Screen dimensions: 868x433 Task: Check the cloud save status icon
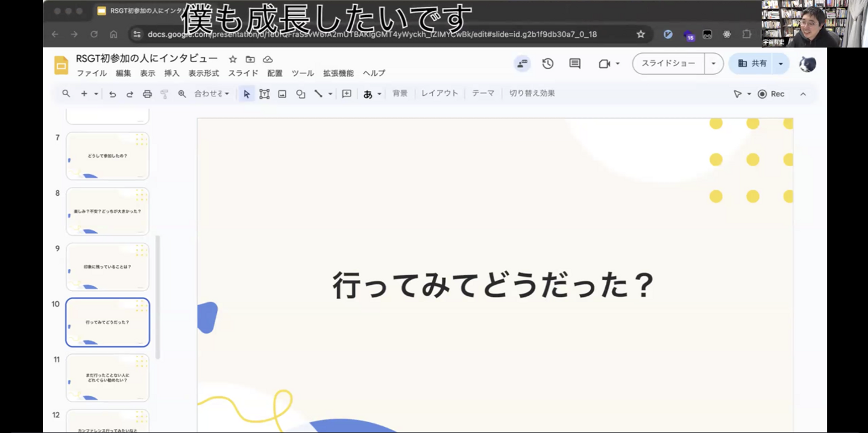(x=268, y=59)
